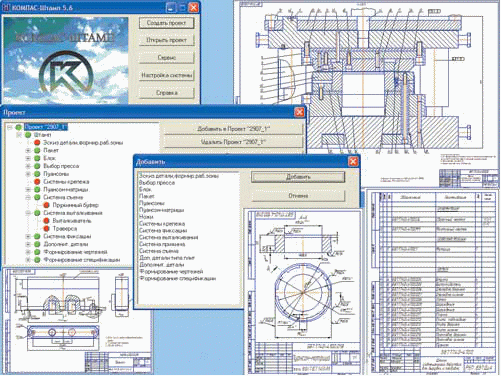
Task: Collapse the Штамп tree node
Action: click(x=19, y=135)
